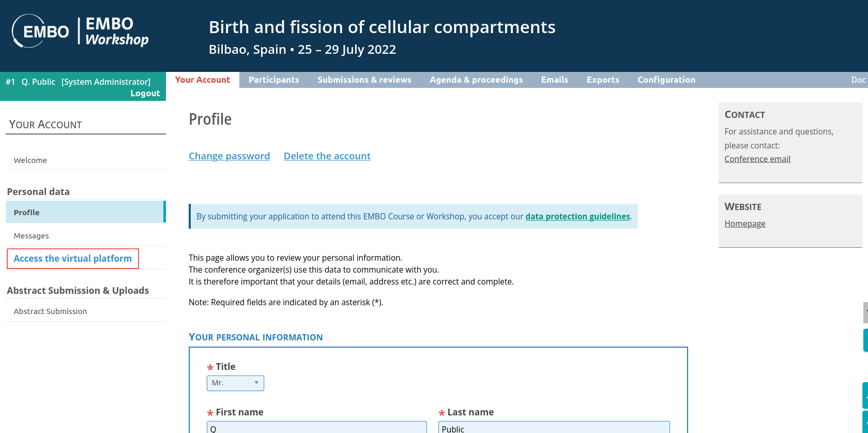
Task: Open the Submissions & reviews tab
Action: pyautogui.click(x=364, y=80)
